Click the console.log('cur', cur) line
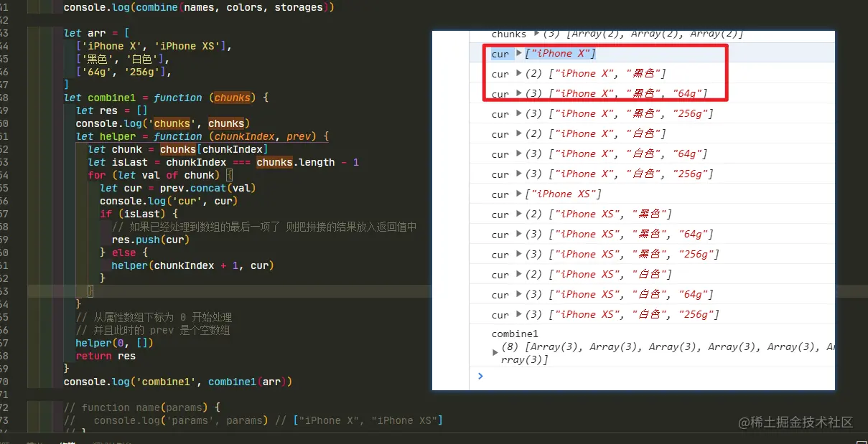 [169, 201]
